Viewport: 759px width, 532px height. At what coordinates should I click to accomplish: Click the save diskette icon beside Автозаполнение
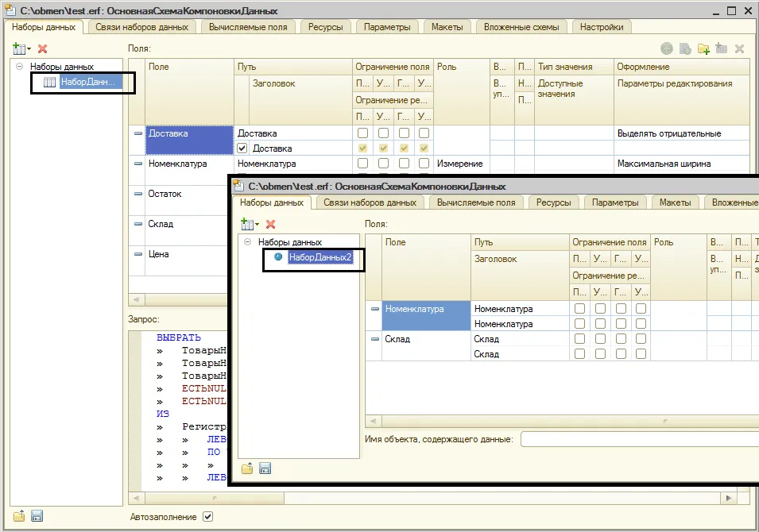pyautogui.click(x=37, y=516)
